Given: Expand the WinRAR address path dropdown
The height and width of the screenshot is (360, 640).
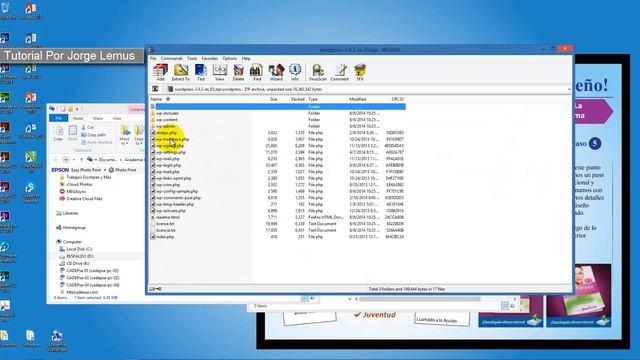Looking at the screenshot, I should click(x=569, y=89).
